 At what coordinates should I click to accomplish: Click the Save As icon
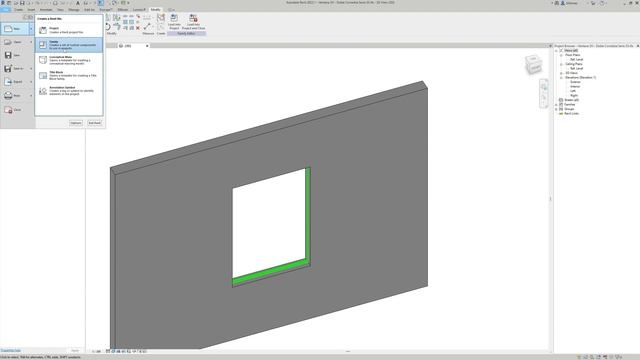(x=8, y=69)
